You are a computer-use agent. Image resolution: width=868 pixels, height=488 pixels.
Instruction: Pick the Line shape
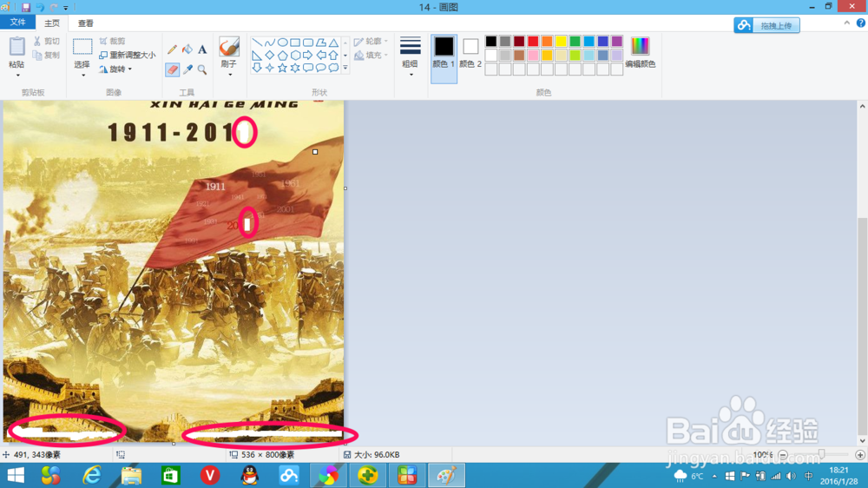(x=257, y=42)
